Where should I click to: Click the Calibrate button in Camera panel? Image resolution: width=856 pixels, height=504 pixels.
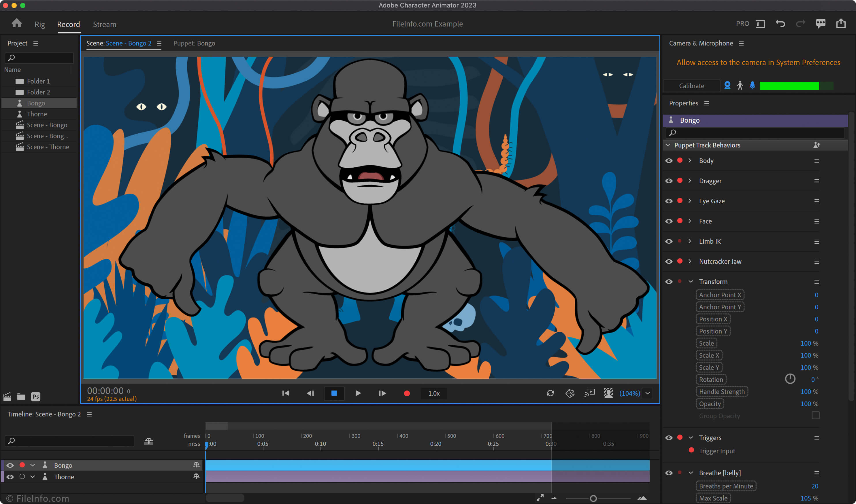click(x=691, y=85)
